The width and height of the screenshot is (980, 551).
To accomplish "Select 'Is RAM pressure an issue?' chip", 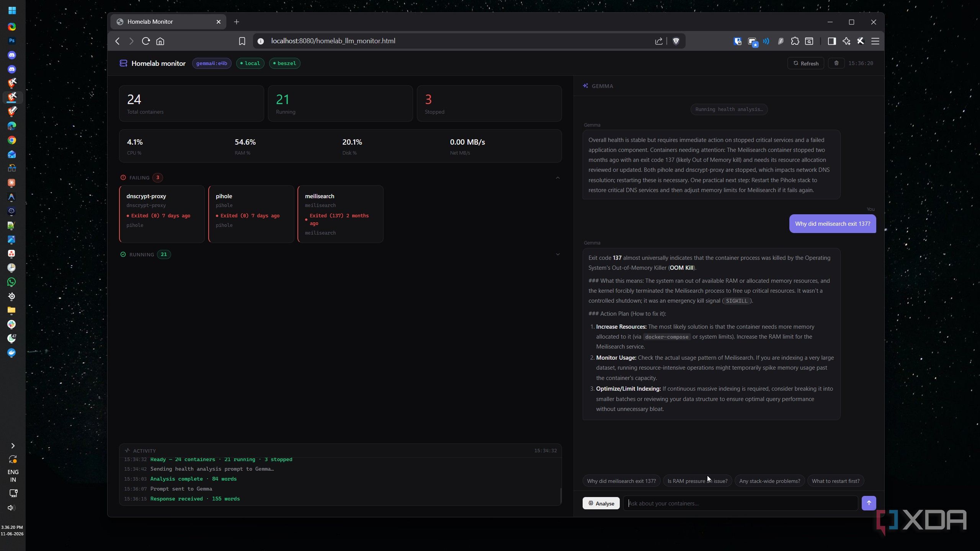I will (697, 481).
